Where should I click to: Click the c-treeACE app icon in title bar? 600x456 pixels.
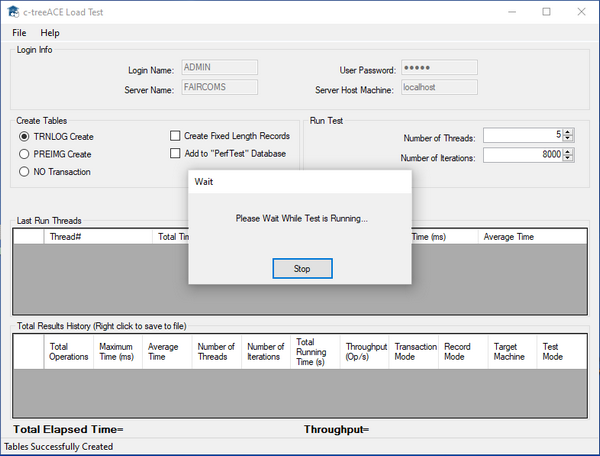(x=13, y=12)
